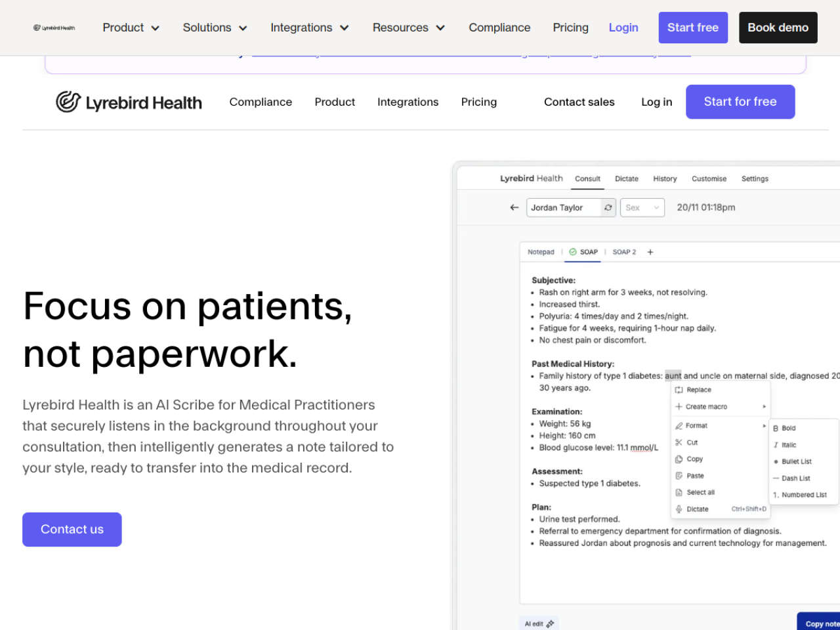Image resolution: width=840 pixels, height=630 pixels.
Task: Click the Replace icon in context menu
Action: click(x=679, y=390)
